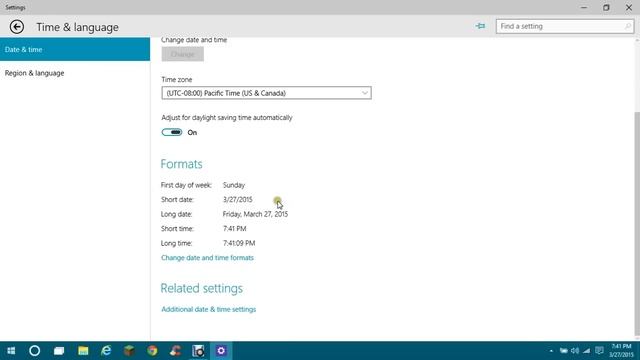Select the Date & time tab
Viewport: 640px width, 360px height.
75,49
